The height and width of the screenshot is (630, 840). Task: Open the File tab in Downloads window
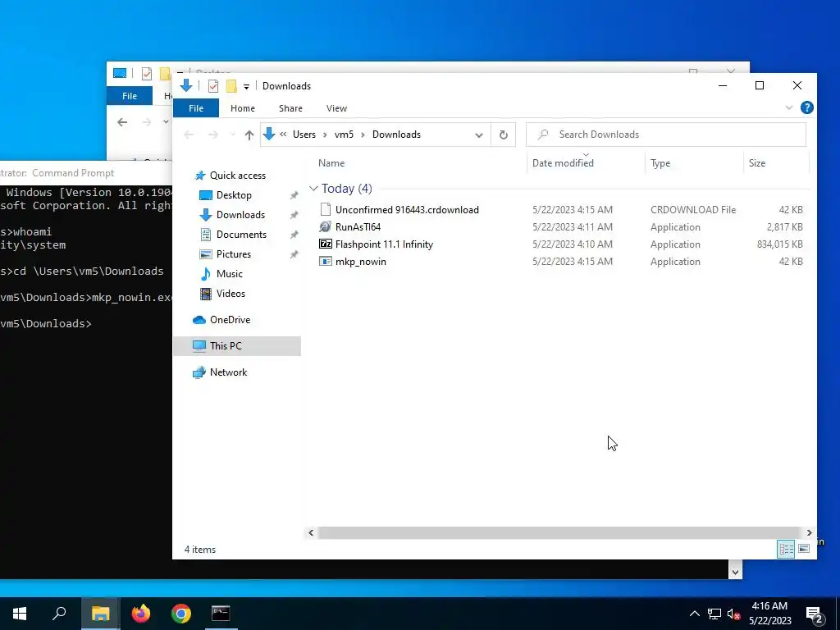(195, 108)
